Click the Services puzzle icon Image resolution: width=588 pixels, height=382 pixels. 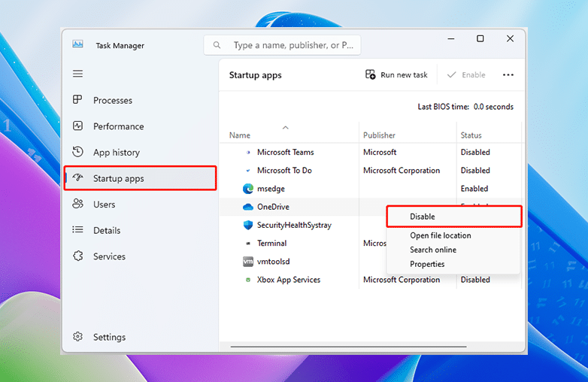77,256
